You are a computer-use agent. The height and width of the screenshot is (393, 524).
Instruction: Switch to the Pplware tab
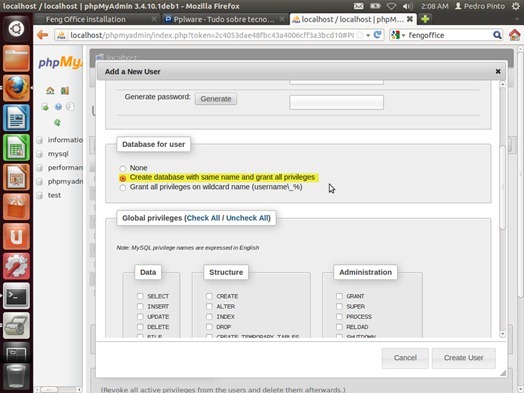point(225,19)
